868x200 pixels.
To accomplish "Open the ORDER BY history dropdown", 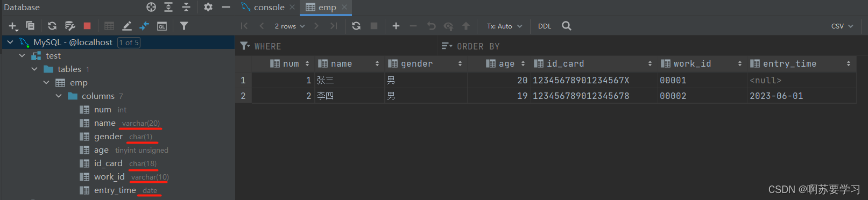I will (x=447, y=46).
